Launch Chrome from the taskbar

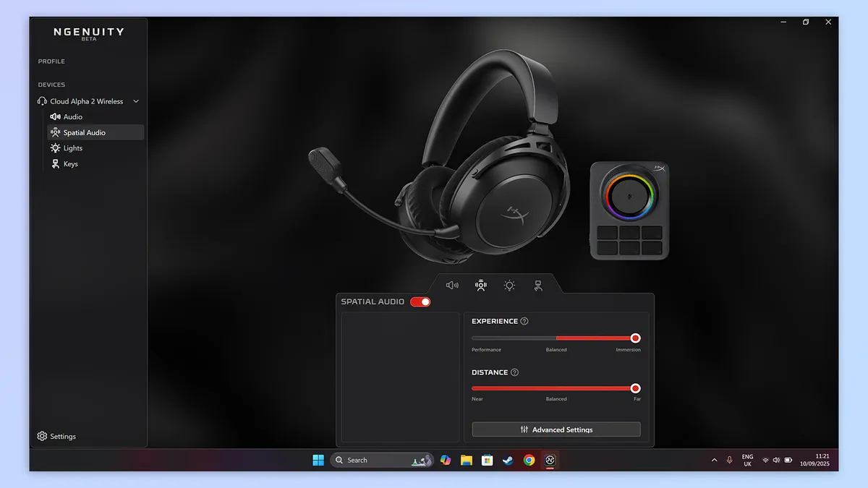[529, 460]
